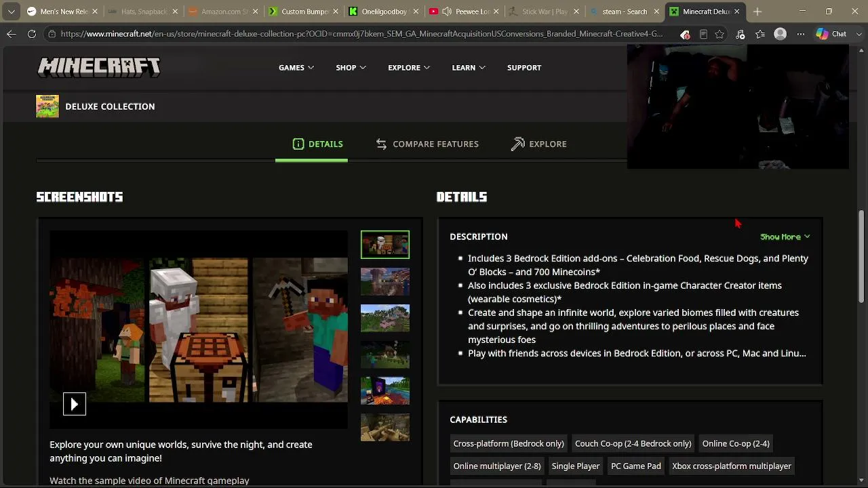Expand the Explore navigation dropdown in header
The image size is (868, 488).
point(409,68)
